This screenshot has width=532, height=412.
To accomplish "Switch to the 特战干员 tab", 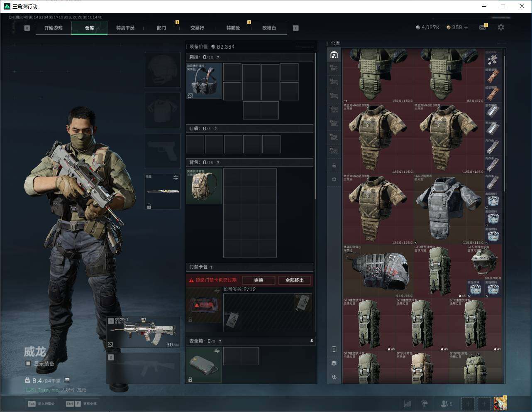I will pyautogui.click(x=125, y=28).
